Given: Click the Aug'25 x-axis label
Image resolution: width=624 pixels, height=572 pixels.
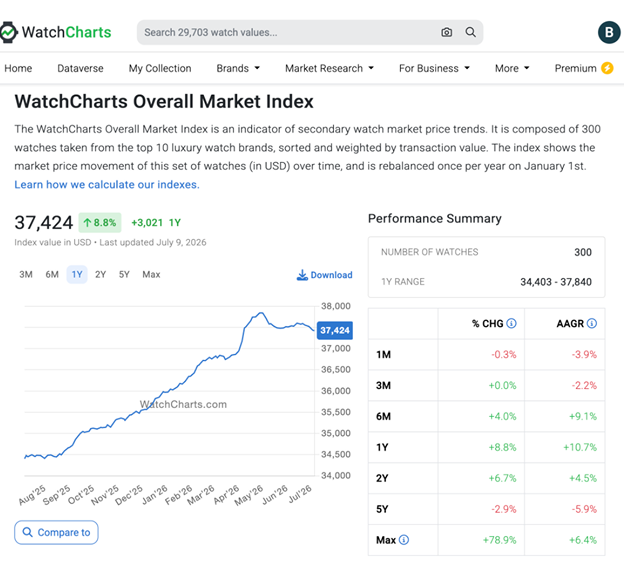Looking at the screenshot, I should pyautogui.click(x=32, y=495).
